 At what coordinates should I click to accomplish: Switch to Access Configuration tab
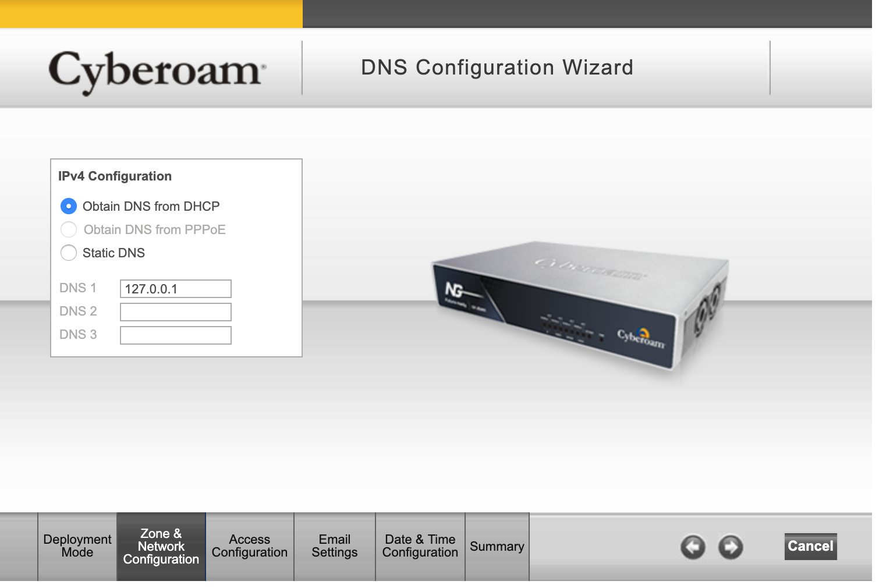(250, 546)
